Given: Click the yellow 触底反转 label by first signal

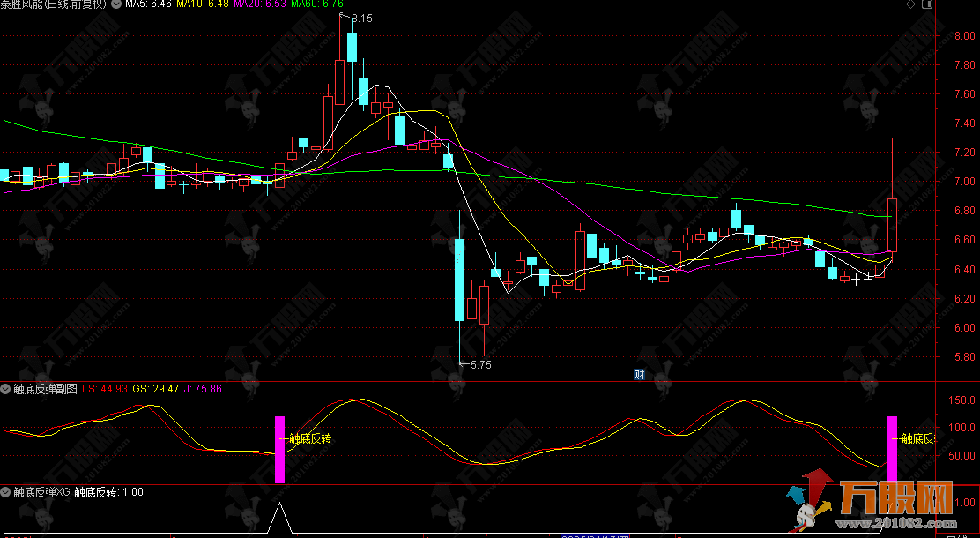Looking at the screenshot, I should 310,439.
